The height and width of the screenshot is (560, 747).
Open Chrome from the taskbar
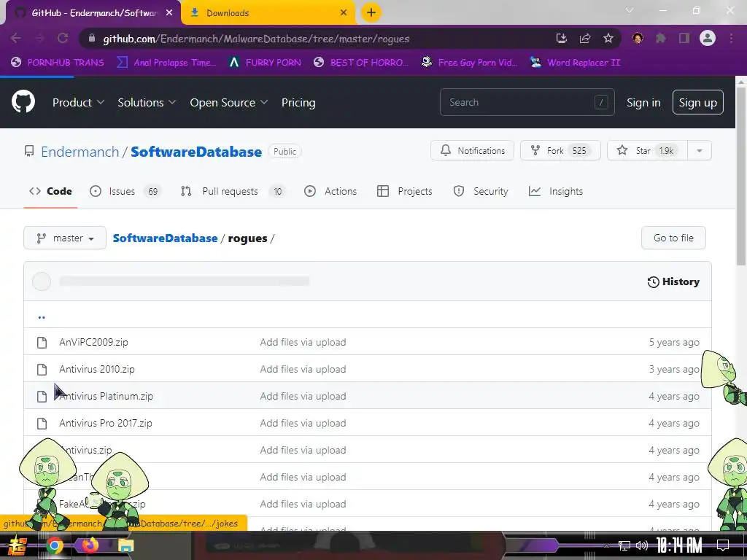click(x=54, y=545)
